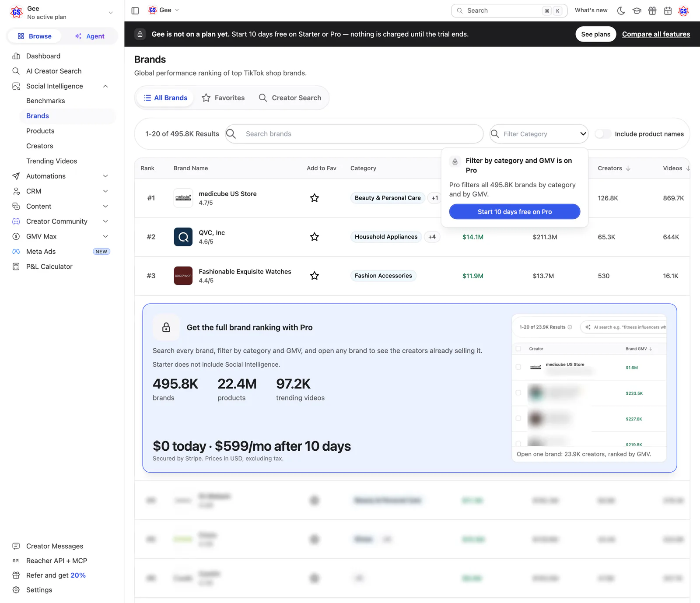Favorite QVC, Inc with star icon
The width and height of the screenshot is (700, 603).
314,237
